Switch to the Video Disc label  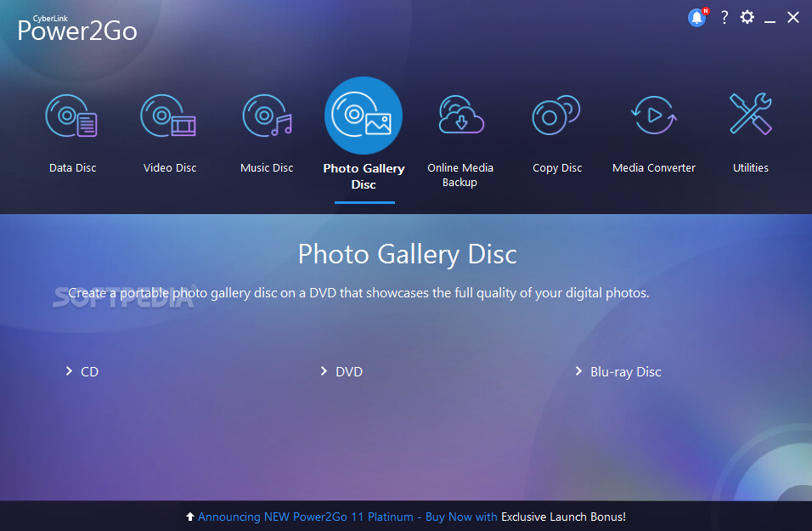pos(170,168)
